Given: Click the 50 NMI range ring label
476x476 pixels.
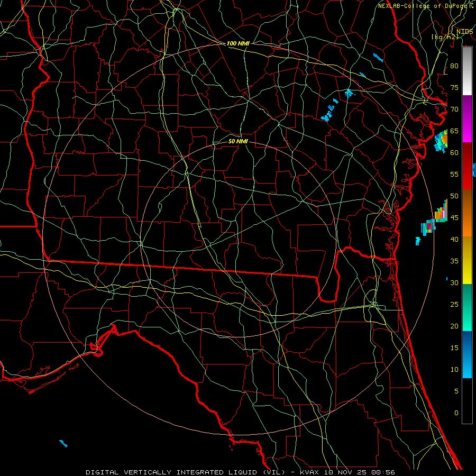Looking at the screenshot, I should click(238, 141).
